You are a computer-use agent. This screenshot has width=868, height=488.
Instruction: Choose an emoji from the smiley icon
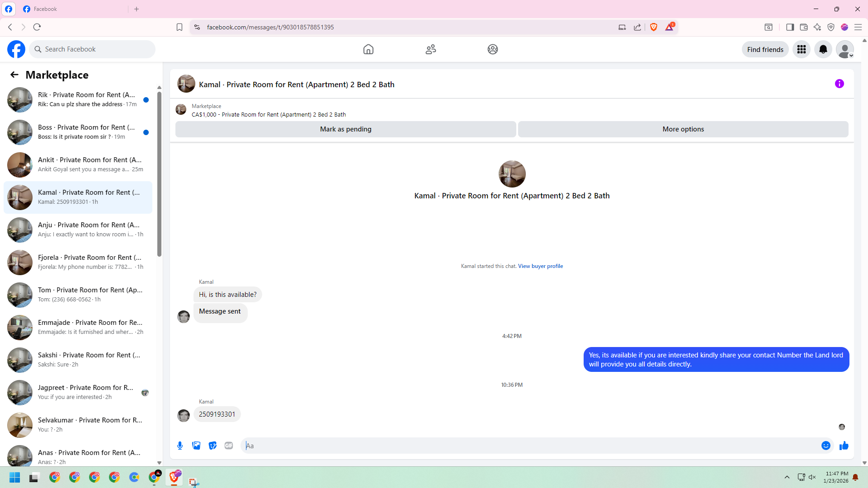coord(826,446)
